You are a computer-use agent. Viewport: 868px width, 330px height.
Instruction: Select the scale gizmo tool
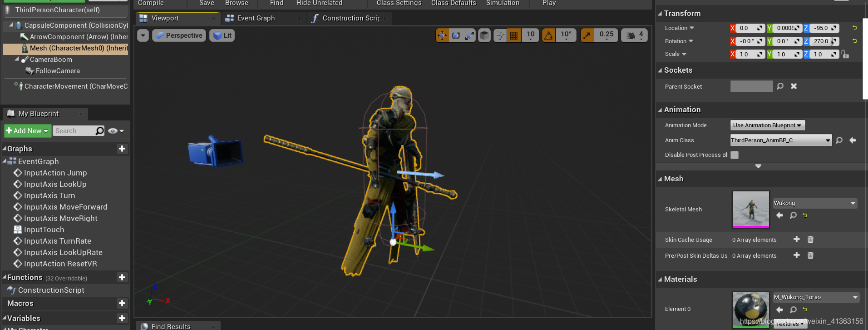click(469, 35)
